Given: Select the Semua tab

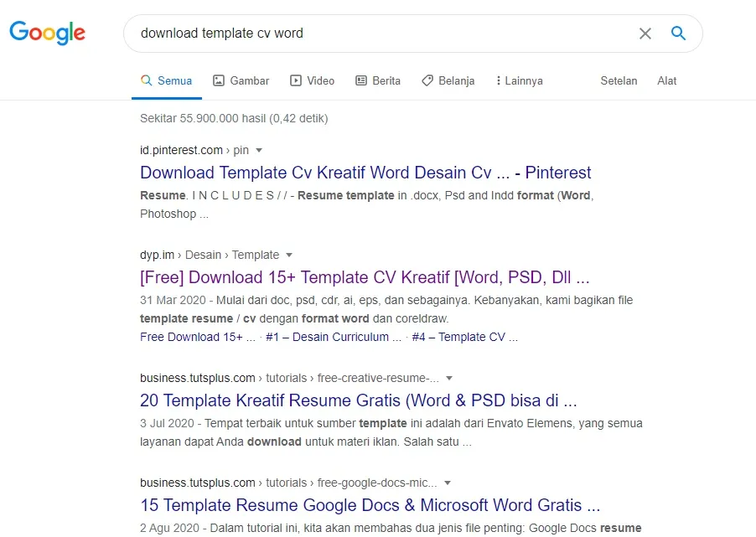Looking at the screenshot, I should coord(167,81).
